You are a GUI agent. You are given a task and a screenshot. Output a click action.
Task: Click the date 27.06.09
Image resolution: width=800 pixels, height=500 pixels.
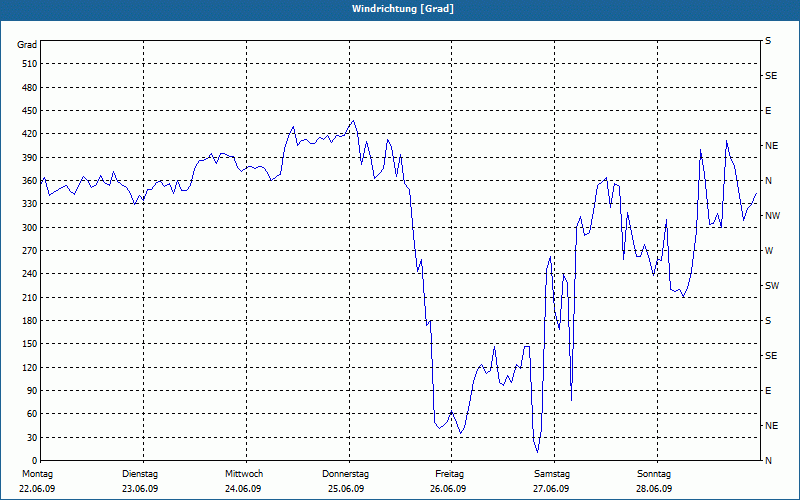point(551,489)
